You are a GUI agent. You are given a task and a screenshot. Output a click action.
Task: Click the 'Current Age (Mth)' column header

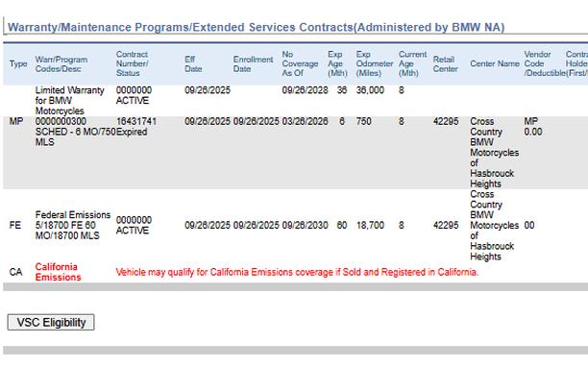(x=412, y=63)
